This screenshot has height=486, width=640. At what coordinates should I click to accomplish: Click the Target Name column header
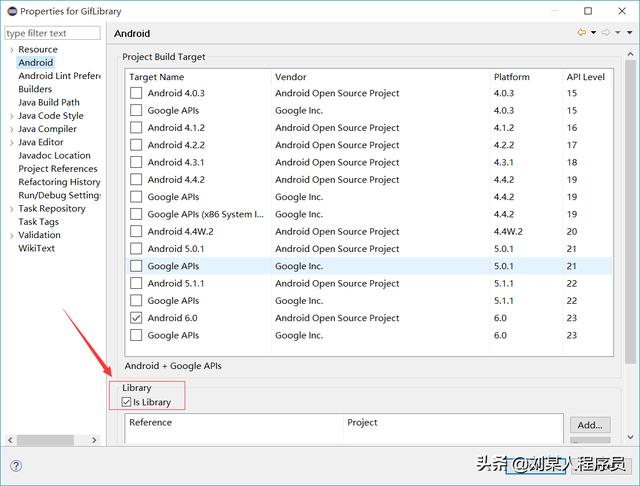[157, 77]
